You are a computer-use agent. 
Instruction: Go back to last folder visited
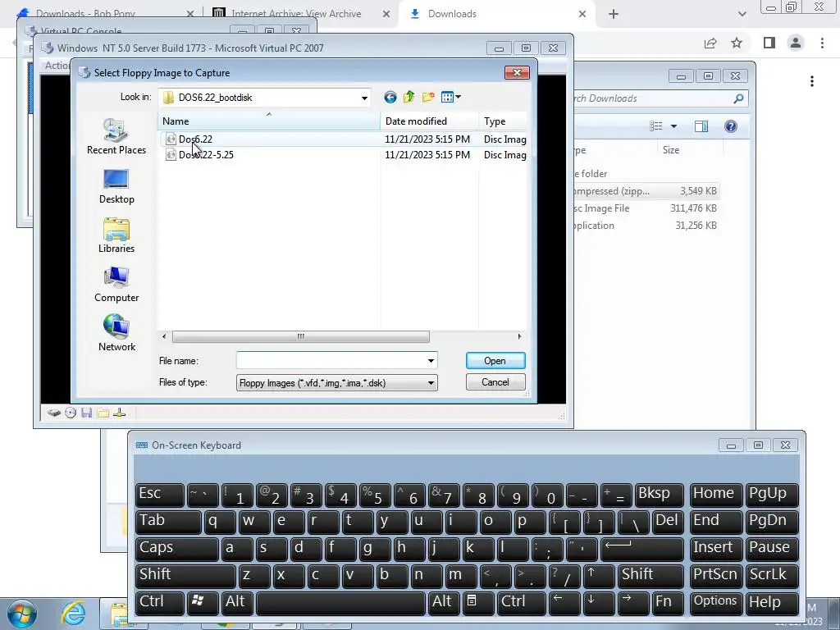(x=390, y=97)
